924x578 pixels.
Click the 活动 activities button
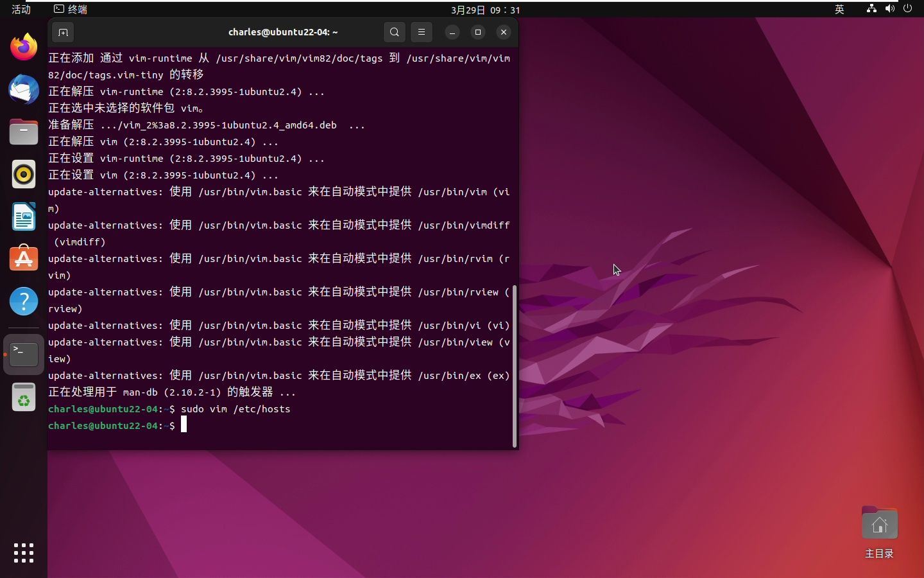click(21, 10)
